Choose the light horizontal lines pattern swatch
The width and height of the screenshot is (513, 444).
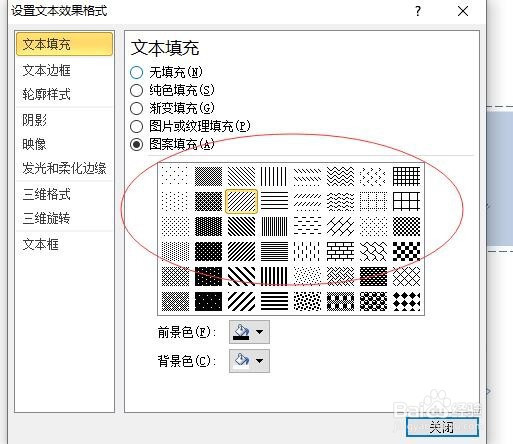(274, 201)
